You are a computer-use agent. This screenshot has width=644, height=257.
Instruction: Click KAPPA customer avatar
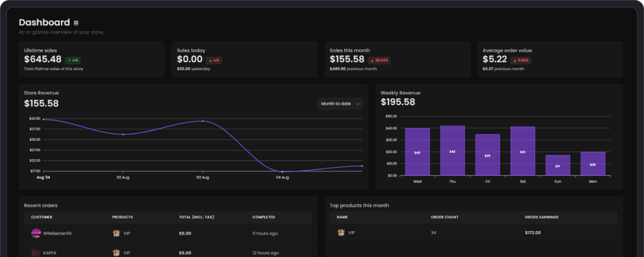[x=36, y=253]
